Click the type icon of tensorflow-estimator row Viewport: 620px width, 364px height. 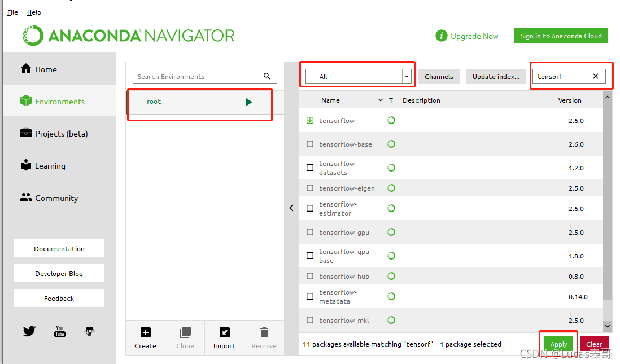coord(391,208)
